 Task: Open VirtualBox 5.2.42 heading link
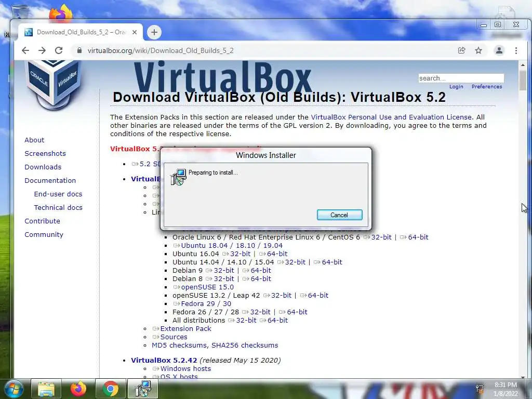coord(164,360)
